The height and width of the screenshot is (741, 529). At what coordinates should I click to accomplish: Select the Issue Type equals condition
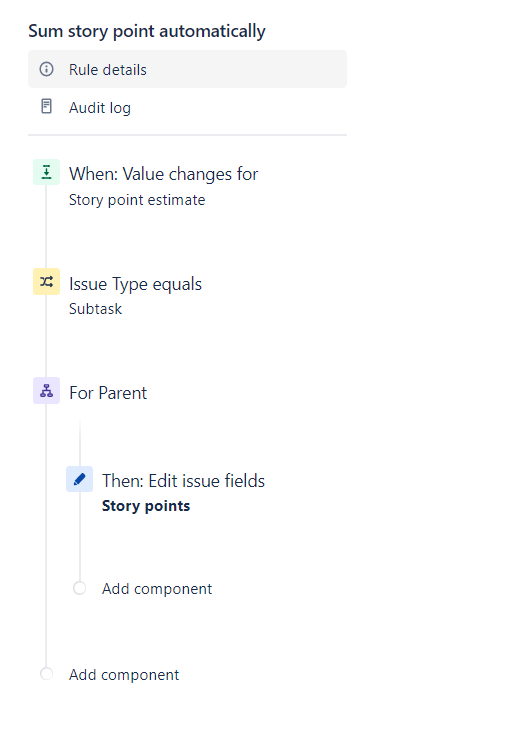(135, 284)
